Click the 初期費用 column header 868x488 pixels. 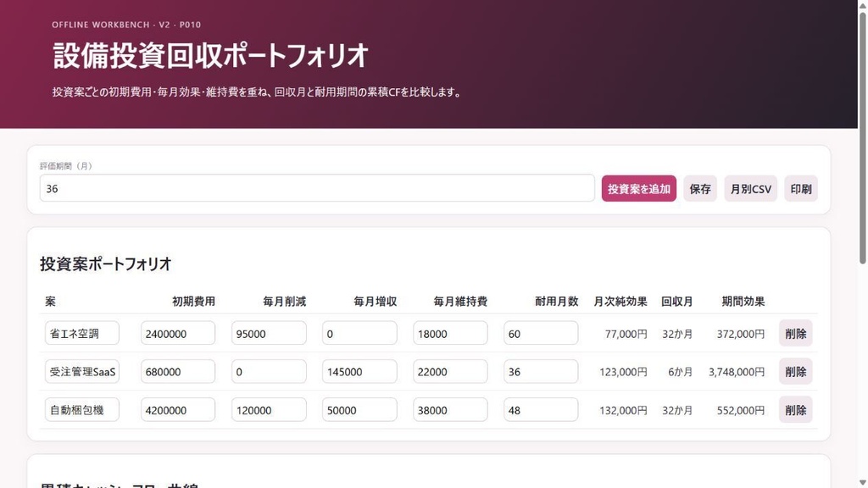[193, 302]
